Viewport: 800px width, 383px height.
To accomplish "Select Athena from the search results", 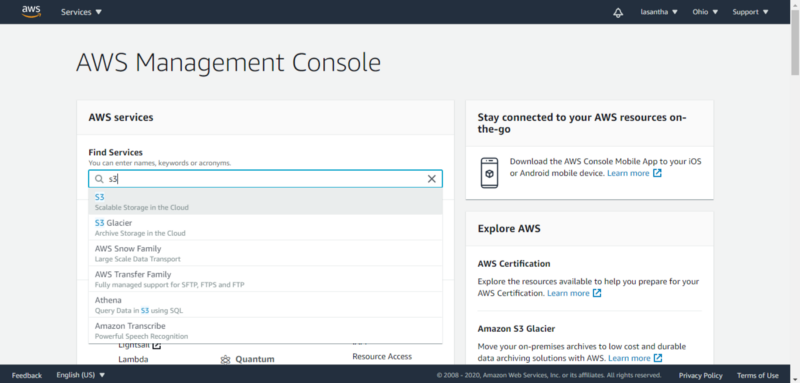I will [265, 304].
